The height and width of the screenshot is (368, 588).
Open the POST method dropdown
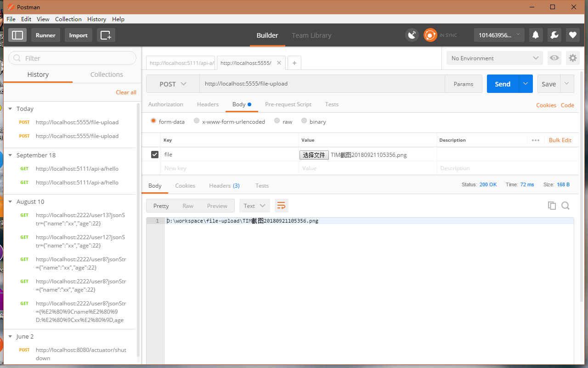[173, 84]
